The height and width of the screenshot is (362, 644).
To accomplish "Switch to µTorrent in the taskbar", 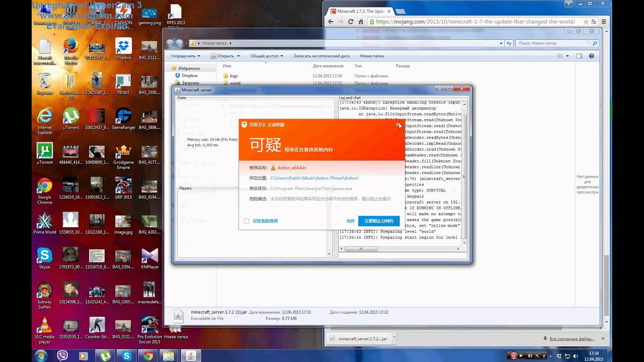I will [x=105, y=356].
